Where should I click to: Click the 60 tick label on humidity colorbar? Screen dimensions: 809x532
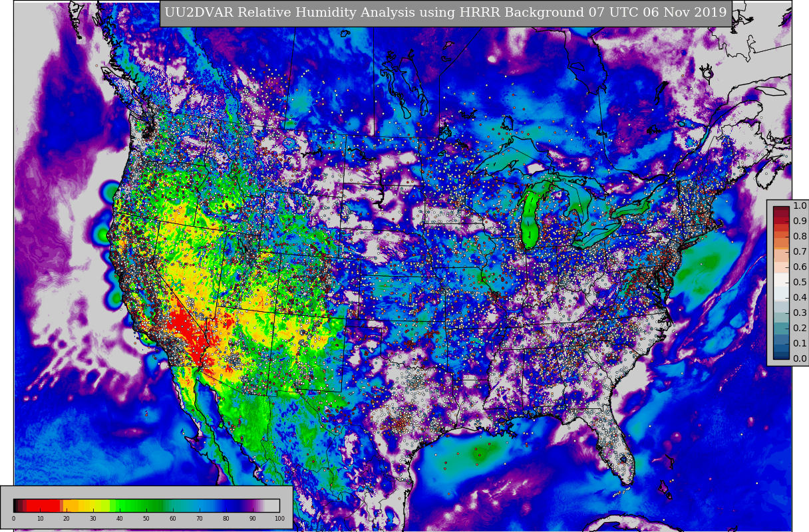173,519
